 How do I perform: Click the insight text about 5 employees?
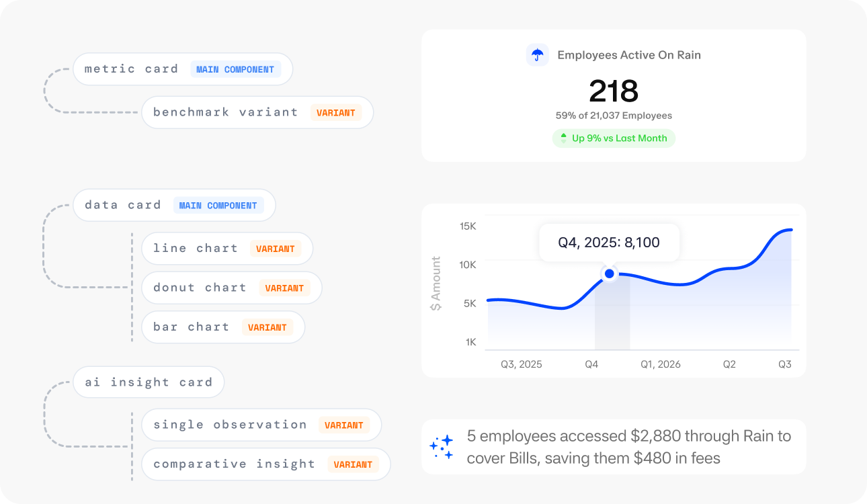629,447
